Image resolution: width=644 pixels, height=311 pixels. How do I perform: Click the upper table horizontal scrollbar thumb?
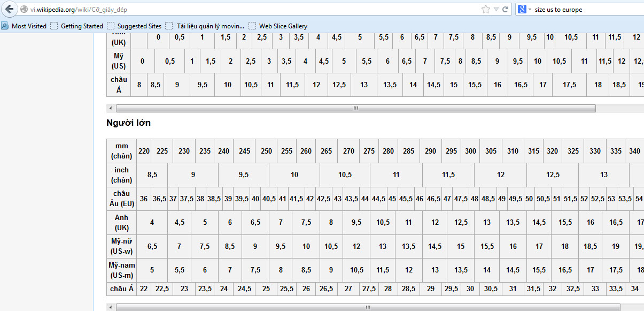(355, 108)
